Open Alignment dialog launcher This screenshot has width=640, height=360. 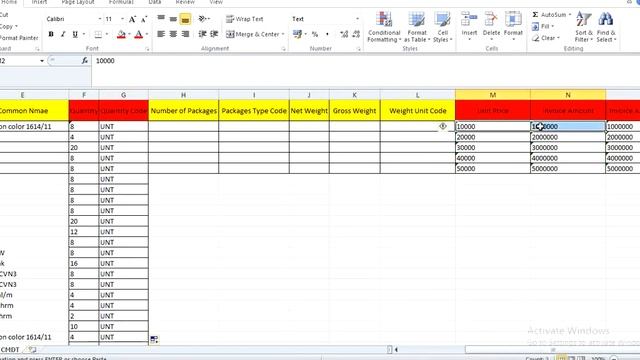pos(283,49)
